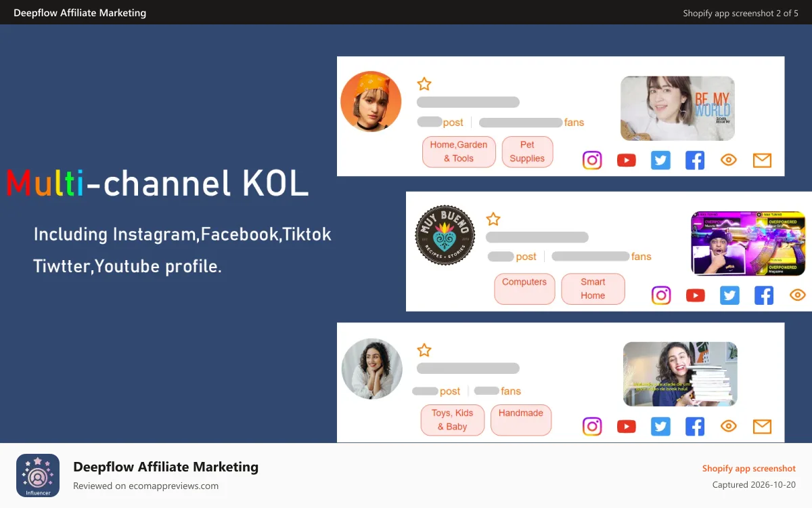Toggle eye view icon on the Pet Supplies card

[x=729, y=161]
